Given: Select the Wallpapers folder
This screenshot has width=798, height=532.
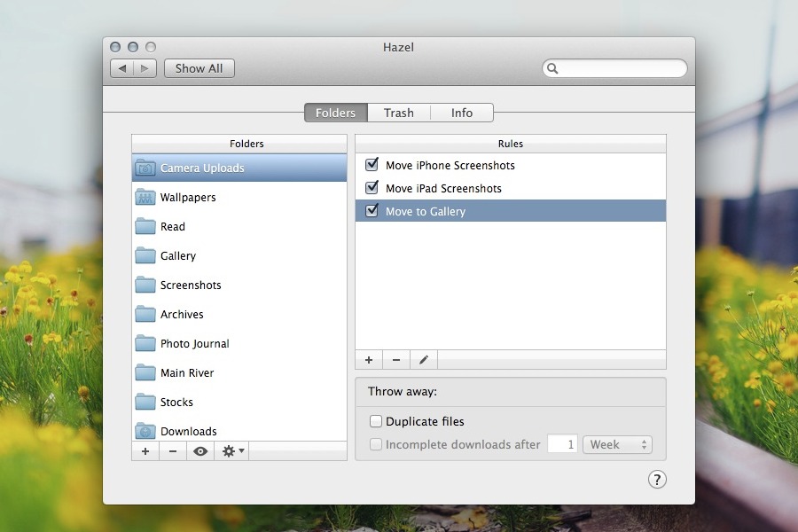Looking at the screenshot, I should point(188,198).
